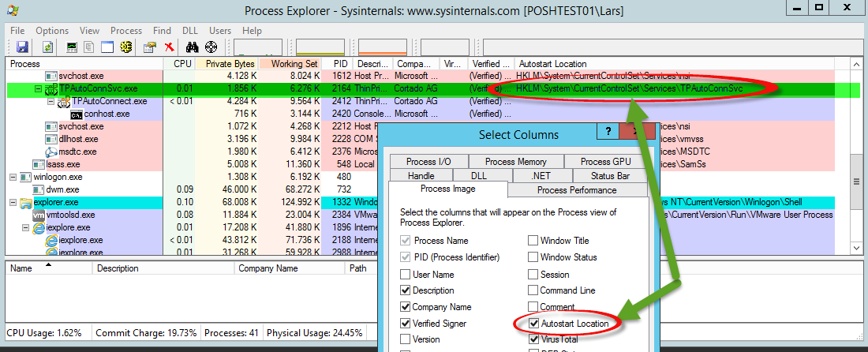
Task: Click the Refresh Now toolbar icon
Action: tap(47, 47)
